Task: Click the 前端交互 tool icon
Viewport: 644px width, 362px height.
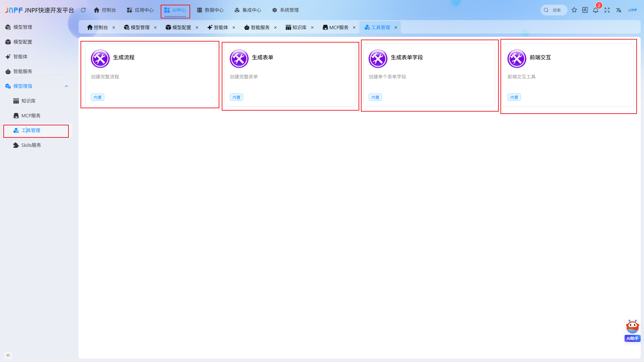Action: coord(517,59)
